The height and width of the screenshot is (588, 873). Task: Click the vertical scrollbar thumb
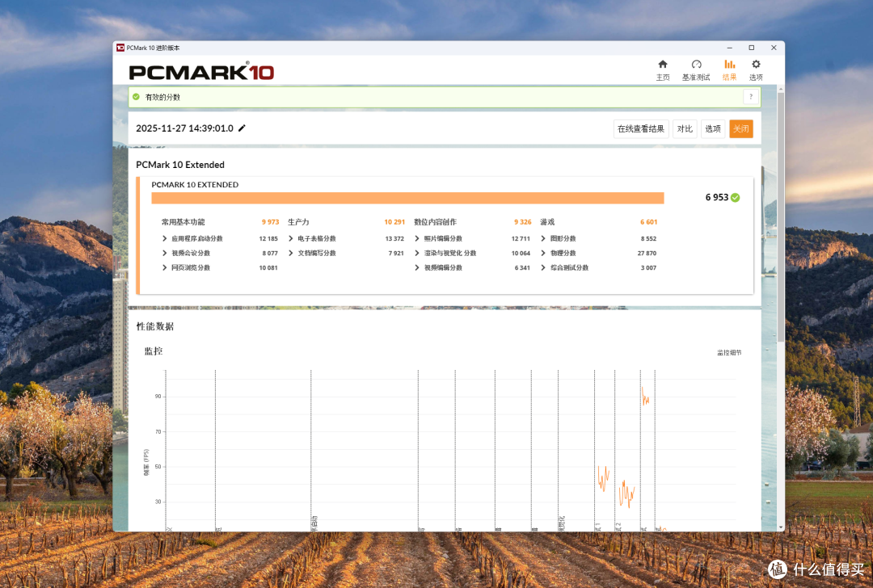point(781,217)
